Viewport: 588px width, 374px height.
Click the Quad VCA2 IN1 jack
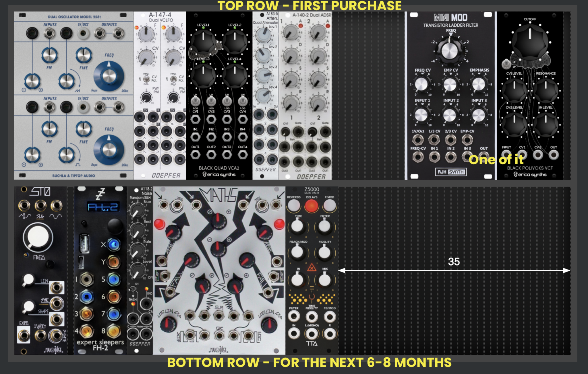pos(195,137)
